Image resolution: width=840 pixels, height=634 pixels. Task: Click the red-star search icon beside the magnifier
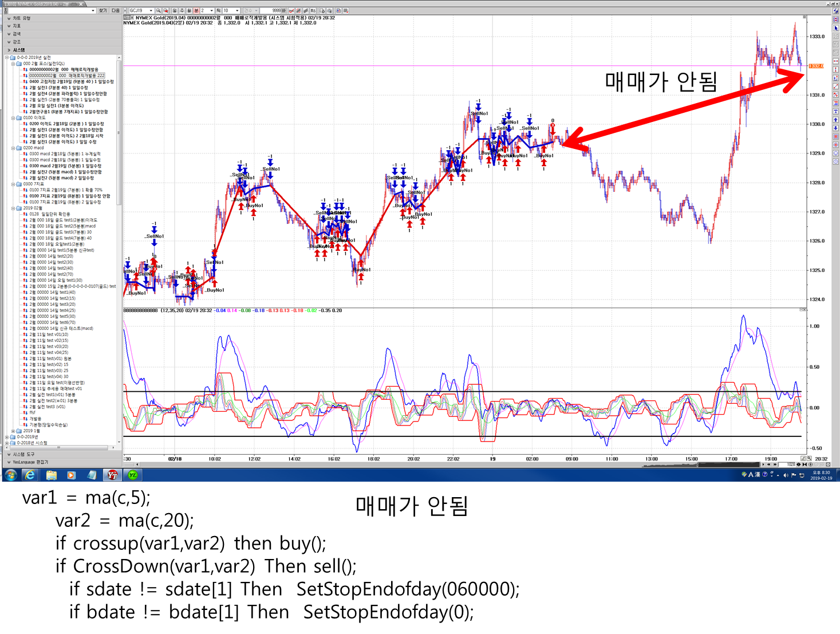tap(166, 10)
